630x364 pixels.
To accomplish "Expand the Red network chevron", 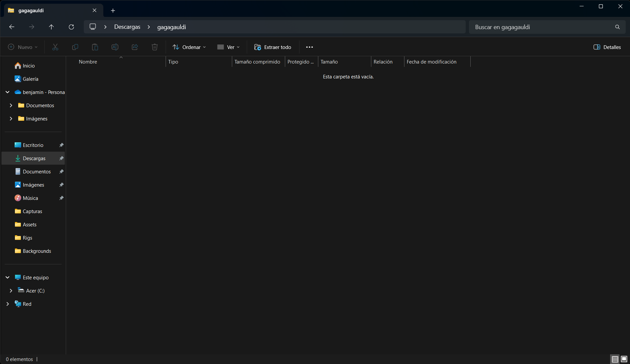I will (x=7, y=304).
